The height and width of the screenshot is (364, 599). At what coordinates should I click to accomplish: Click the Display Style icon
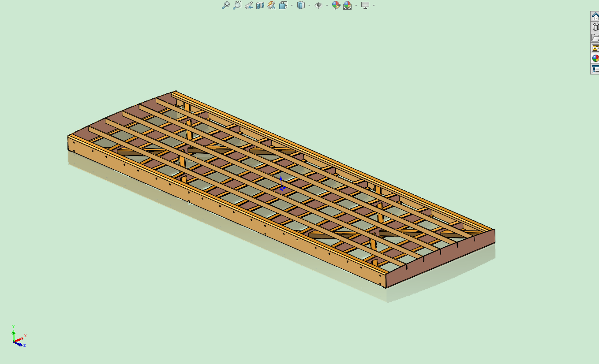coord(301,5)
